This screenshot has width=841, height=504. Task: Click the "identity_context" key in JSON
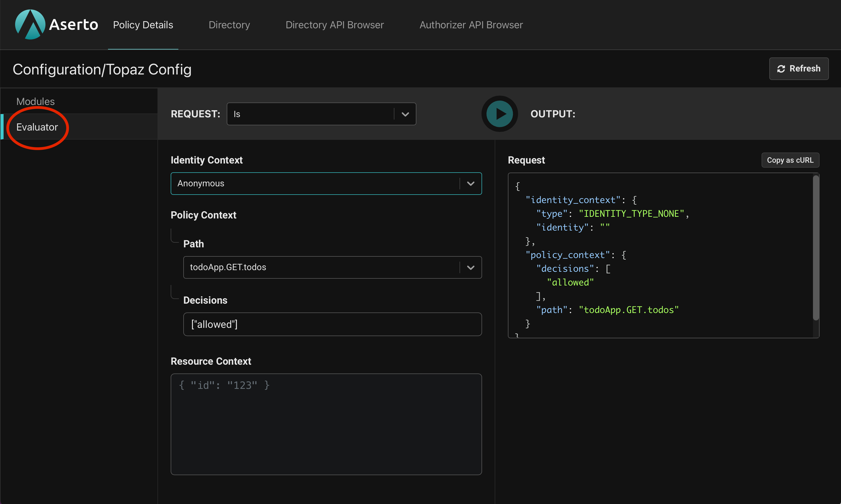pyautogui.click(x=573, y=200)
